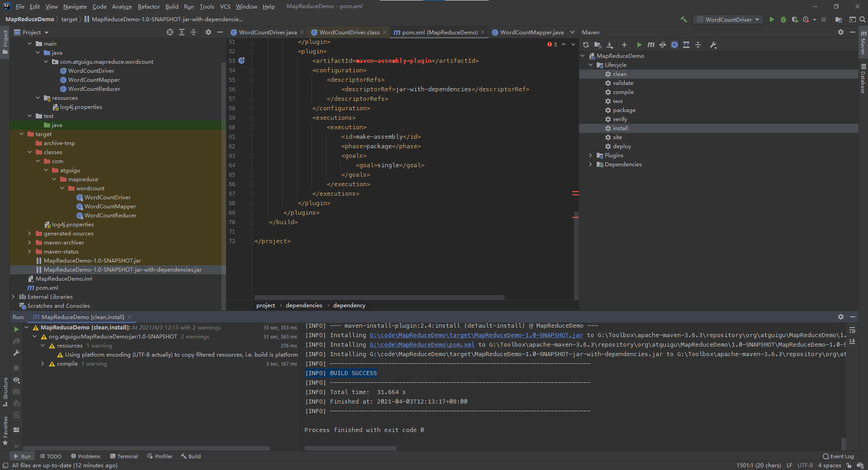Toggle Favorites tool window side tab

[5, 430]
